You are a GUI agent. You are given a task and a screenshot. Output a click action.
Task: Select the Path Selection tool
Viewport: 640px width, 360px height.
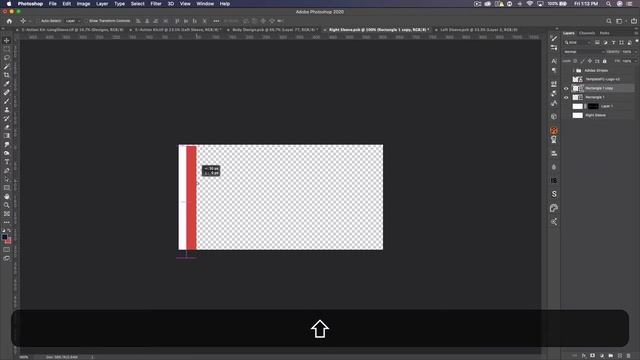pos(7,179)
